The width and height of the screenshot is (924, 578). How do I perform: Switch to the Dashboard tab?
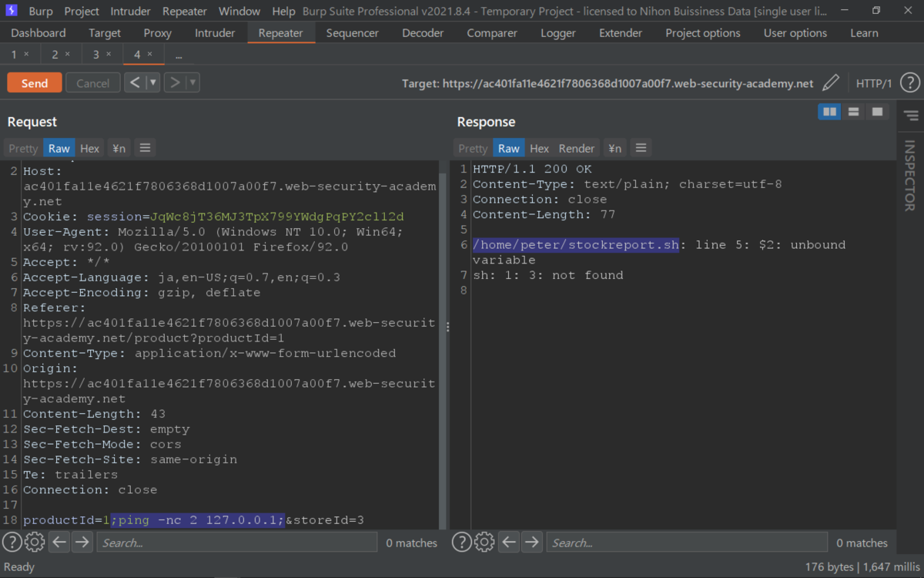[x=38, y=33]
